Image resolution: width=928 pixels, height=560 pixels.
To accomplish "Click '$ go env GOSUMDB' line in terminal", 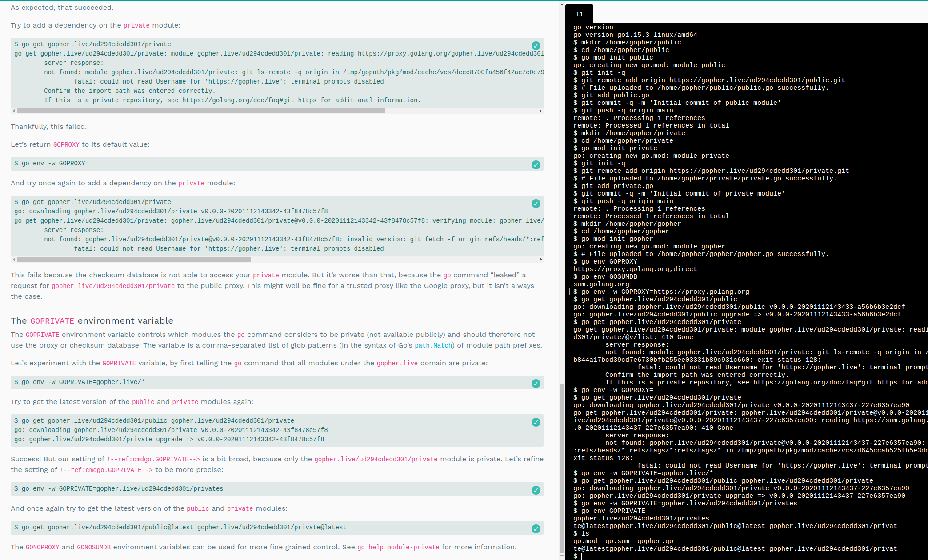I will pos(605,276).
